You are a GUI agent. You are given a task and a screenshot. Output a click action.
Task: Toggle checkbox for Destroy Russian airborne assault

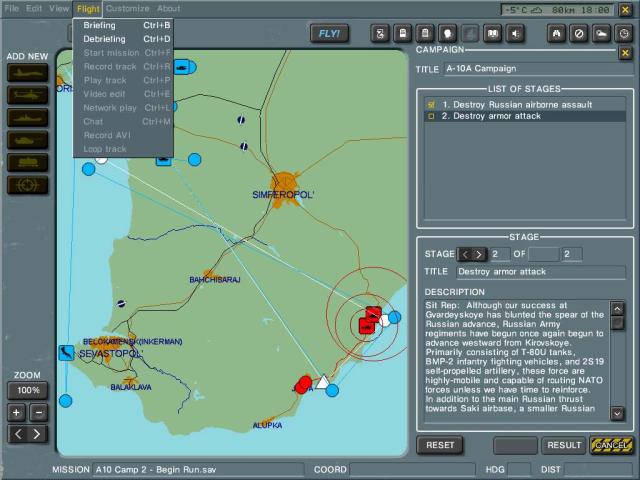tap(430, 104)
